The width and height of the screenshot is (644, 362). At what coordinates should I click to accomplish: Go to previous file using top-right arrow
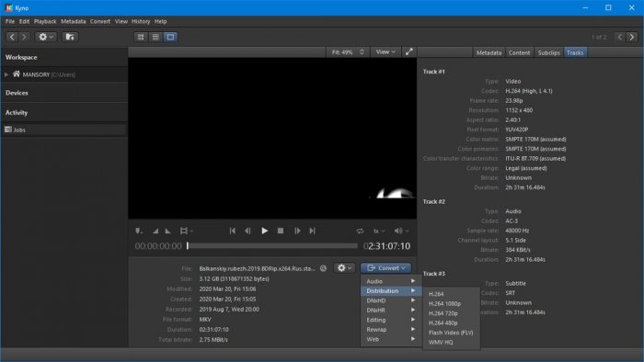point(620,37)
